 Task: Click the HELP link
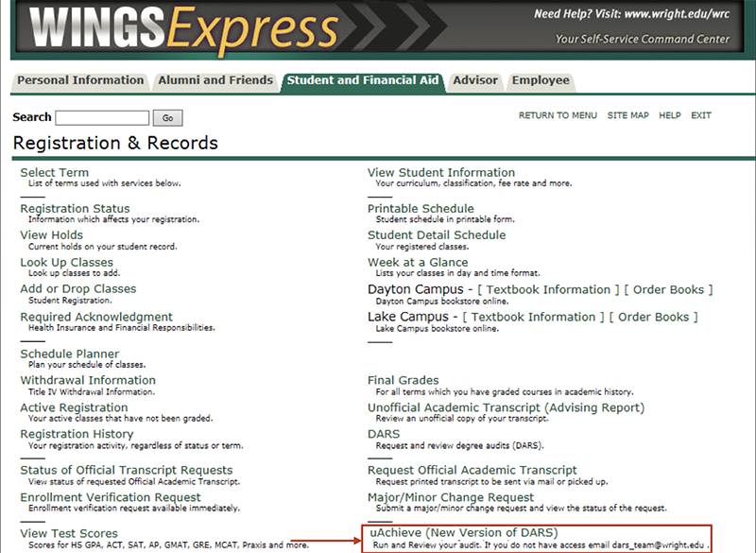point(669,115)
